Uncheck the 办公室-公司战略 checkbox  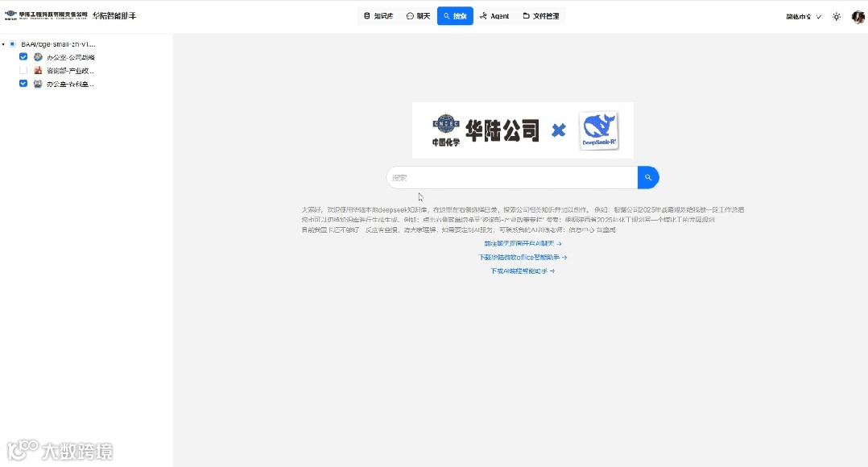[x=23, y=56]
